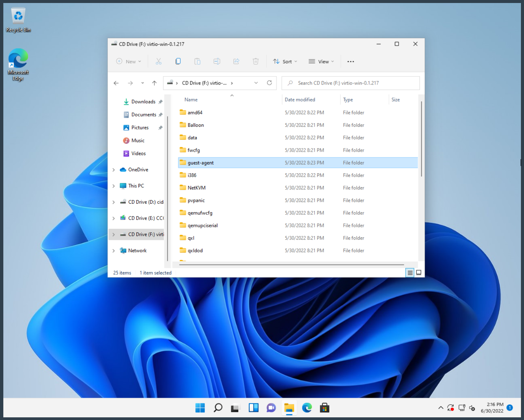
Task: Select the guest-agent folder
Action: (x=298, y=163)
